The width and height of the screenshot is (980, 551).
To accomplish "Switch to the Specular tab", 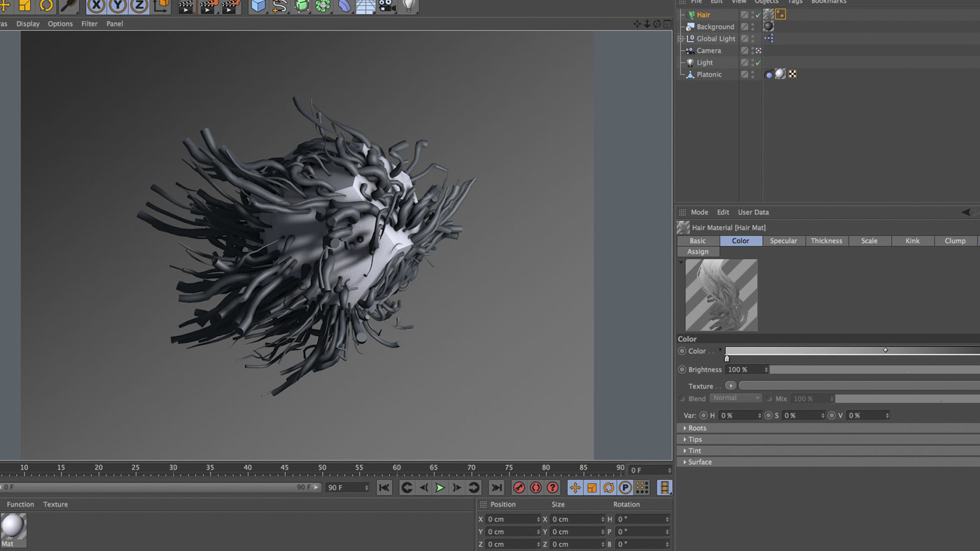I will (x=783, y=241).
